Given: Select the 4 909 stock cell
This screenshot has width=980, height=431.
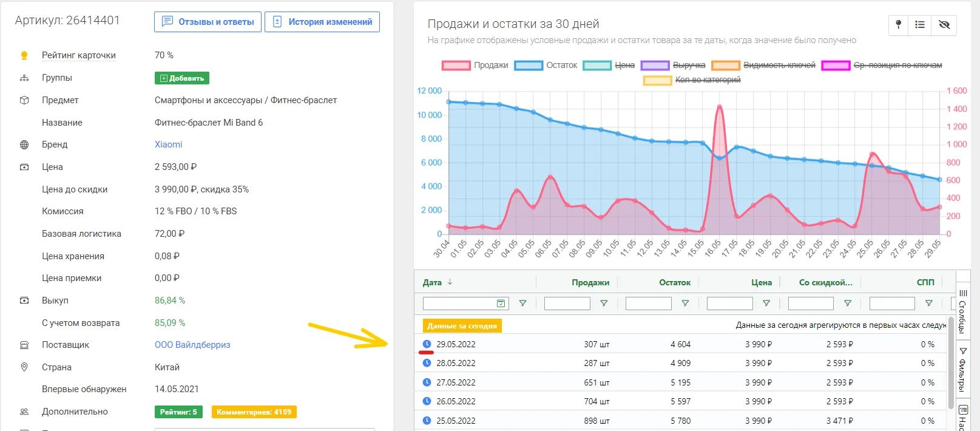Looking at the screenshot, I should point(680,363).
